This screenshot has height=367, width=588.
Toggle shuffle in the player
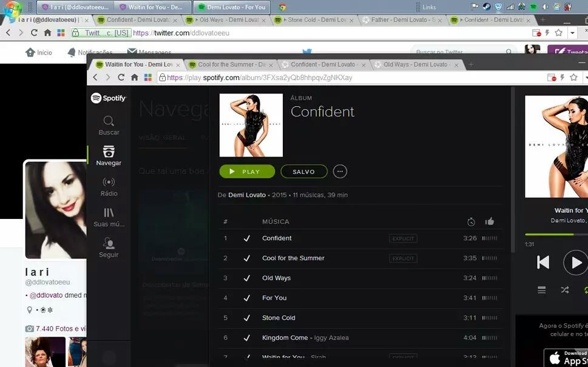pyautogui.click(x=565, y=290)
